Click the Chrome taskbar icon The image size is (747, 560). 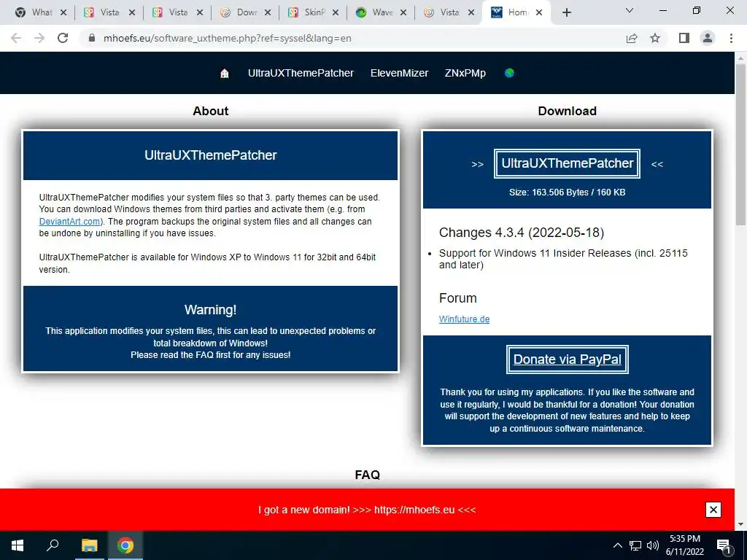coord(125,545)
